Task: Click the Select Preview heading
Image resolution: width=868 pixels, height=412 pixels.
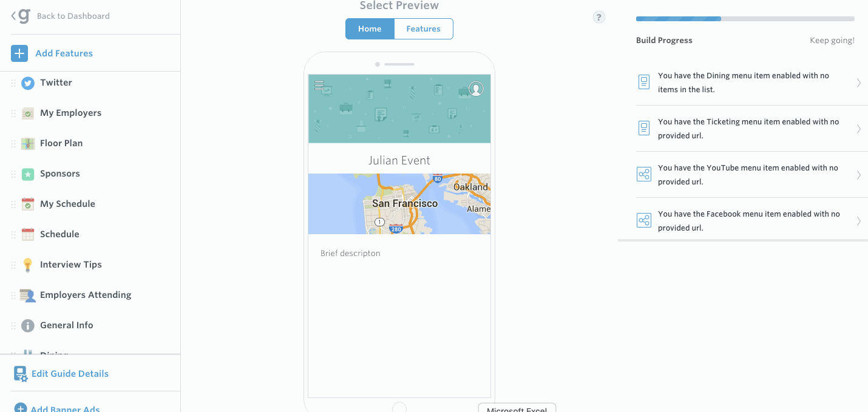Action: (399, 5)
